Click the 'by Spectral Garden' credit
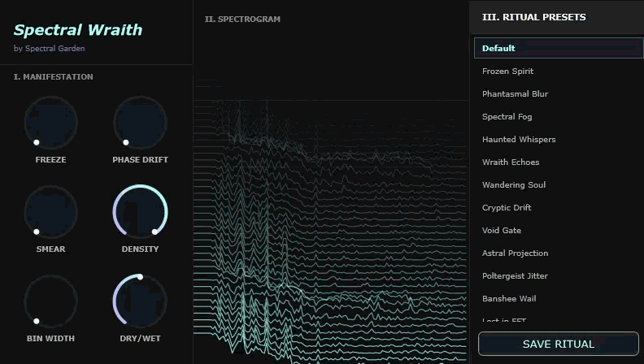Image resolution: width=644 pixels, height=364 pixels. (x=50, y=49)
